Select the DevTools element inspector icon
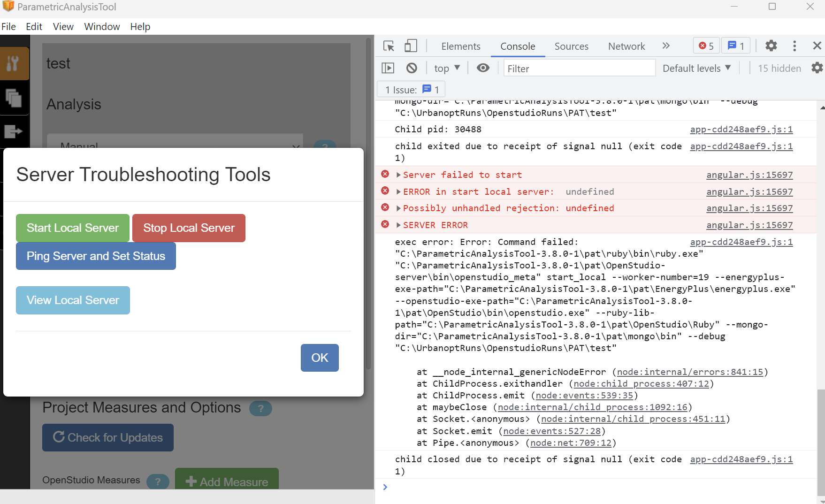825x504 pixels. (389, 46)
